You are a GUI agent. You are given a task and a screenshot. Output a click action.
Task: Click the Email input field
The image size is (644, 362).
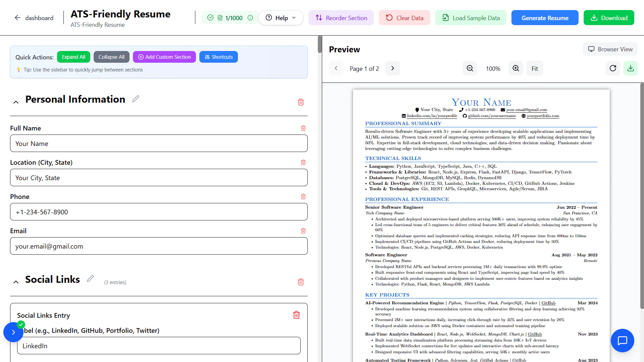tap(159, 246)
